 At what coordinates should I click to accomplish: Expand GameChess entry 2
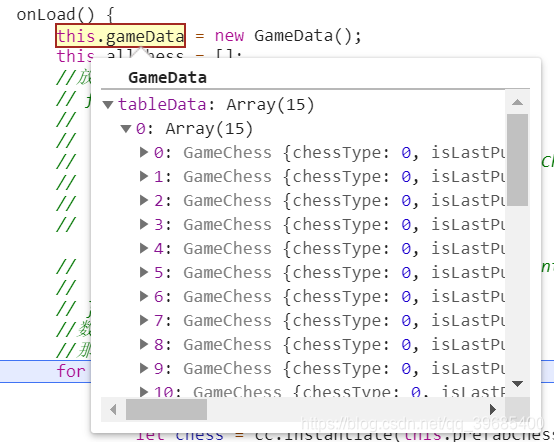click(x=144, y=200)
